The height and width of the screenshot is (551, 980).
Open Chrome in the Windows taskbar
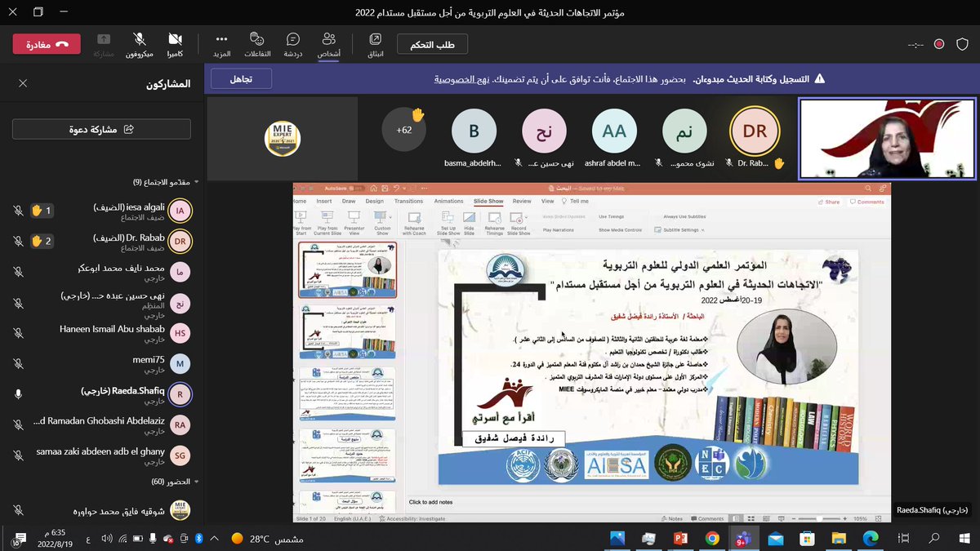tap(712, 538)
